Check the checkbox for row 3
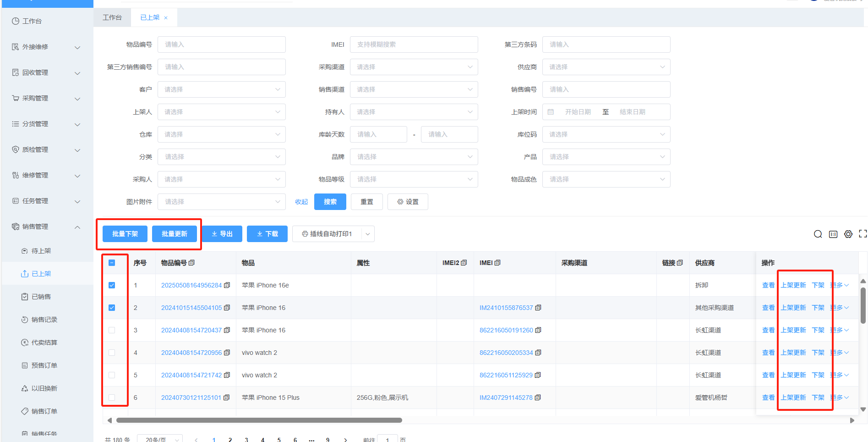This screenshot has width=868, height=442. point(112,330)
